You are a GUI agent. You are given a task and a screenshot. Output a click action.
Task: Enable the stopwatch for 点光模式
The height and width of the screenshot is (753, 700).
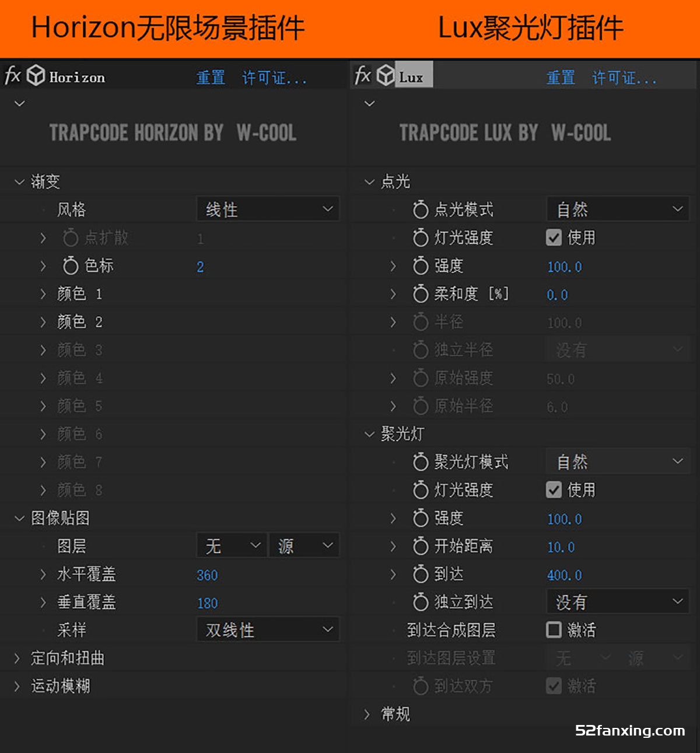421,210
